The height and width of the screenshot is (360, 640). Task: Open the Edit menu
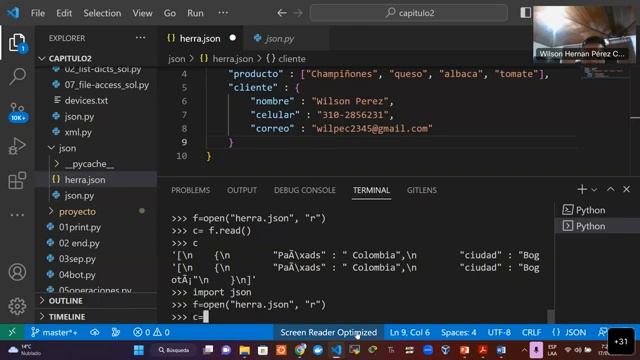(x=64, y=13)
